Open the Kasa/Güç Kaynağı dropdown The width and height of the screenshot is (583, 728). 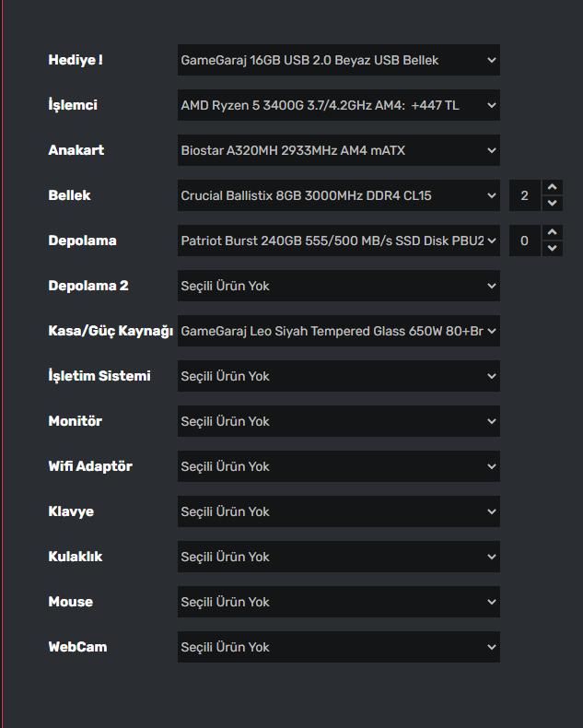click(338, 331)
